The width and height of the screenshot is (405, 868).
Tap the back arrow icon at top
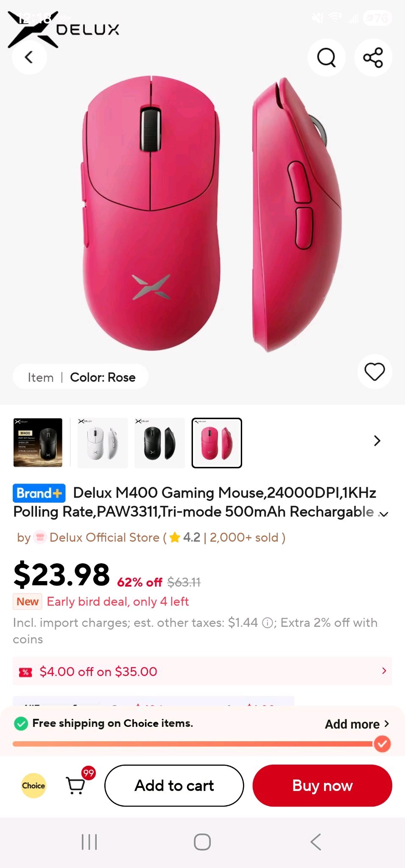click(29, 57)
